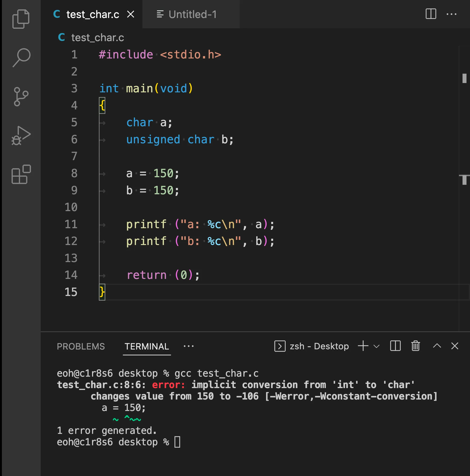Viewport: 470px width, 476px height.
Task: Open the Extensions view
Action: point(21,174)
